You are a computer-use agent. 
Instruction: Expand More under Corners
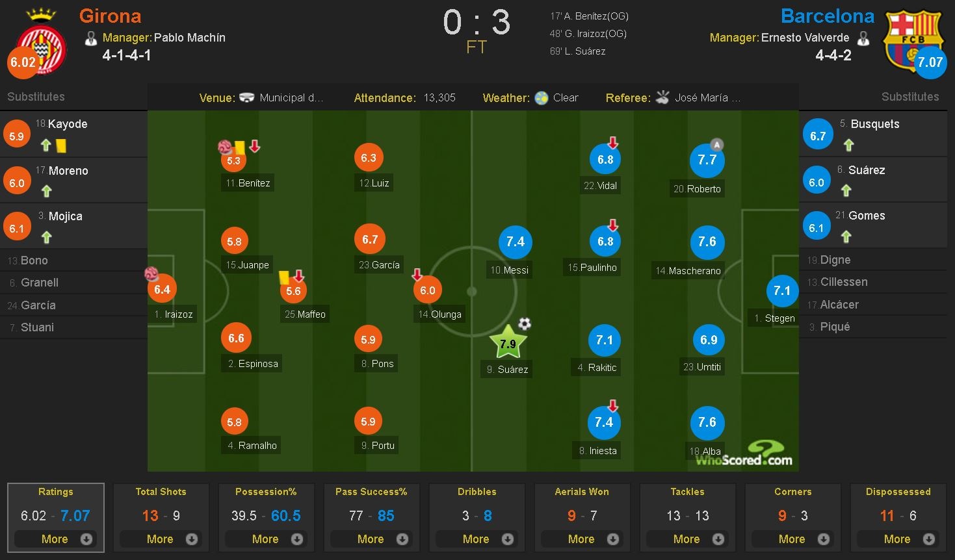tap(792, 539)
